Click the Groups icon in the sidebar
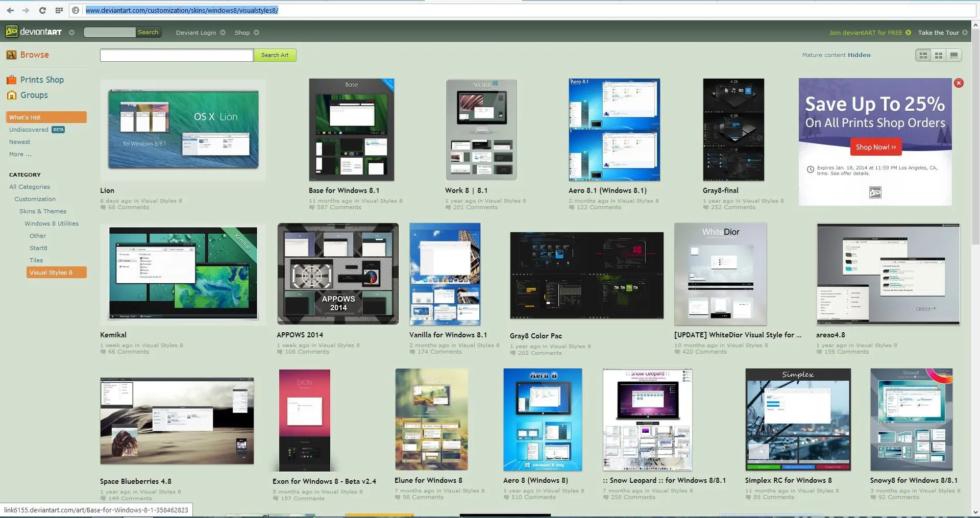 [11, 95]
